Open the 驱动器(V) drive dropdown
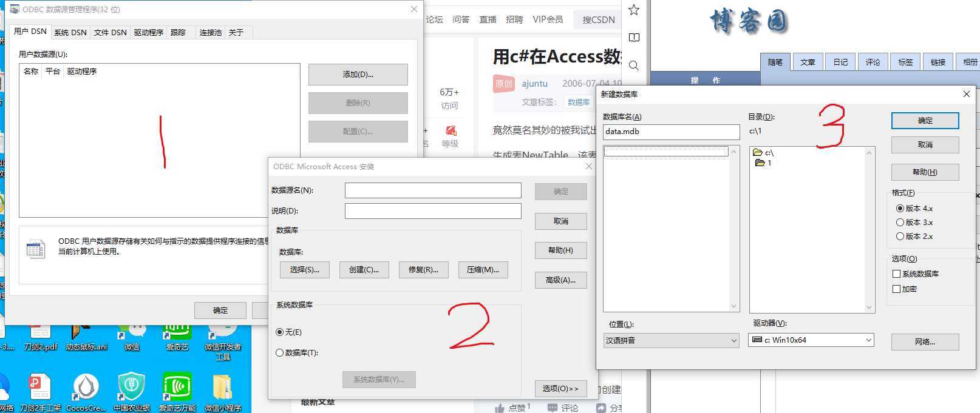 point(811,340)
